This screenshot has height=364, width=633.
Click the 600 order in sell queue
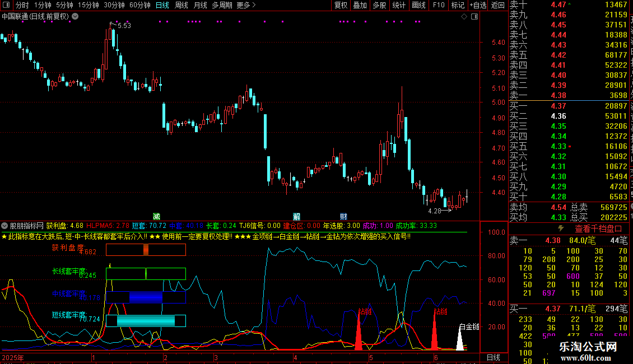(573, 276)
